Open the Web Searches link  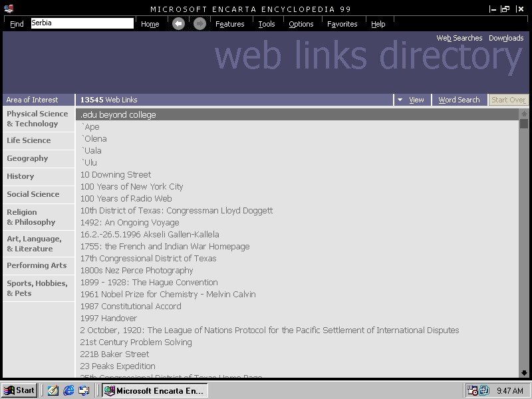click(x=460, y=38)
